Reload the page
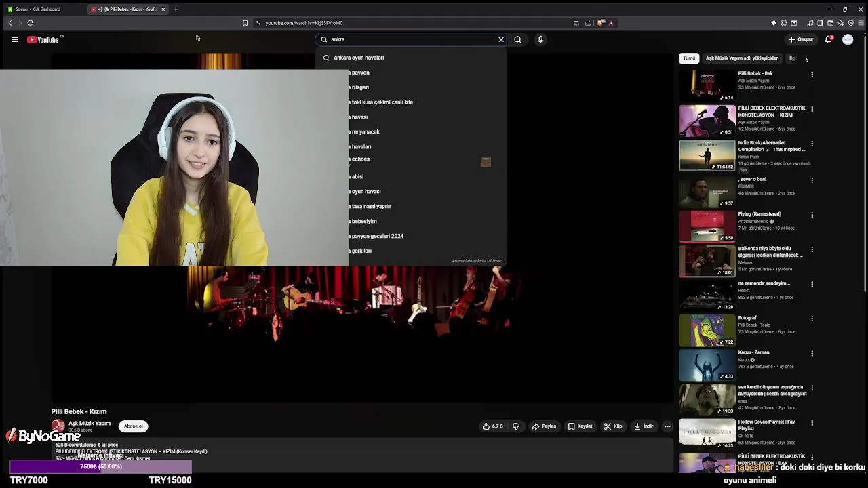The image size is (868, 488). tap(31, 23)
